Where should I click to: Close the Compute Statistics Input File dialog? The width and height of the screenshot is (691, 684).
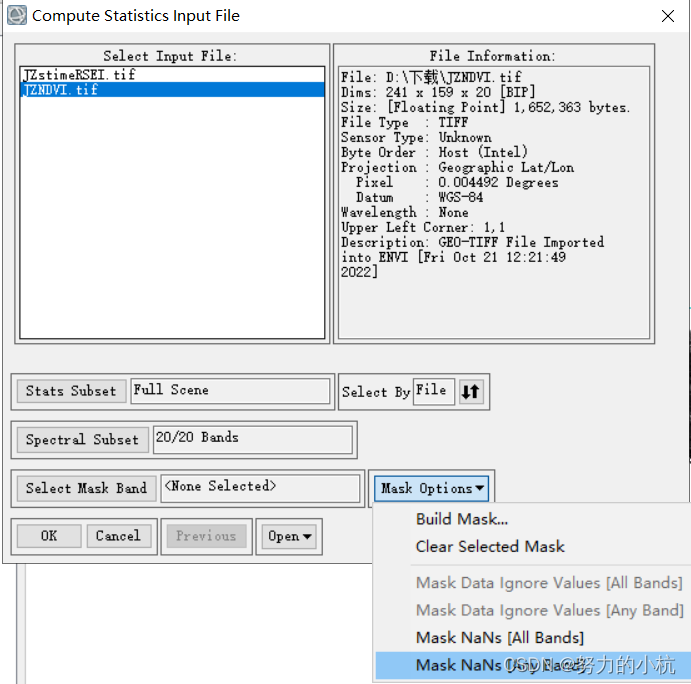click(668, 16)
